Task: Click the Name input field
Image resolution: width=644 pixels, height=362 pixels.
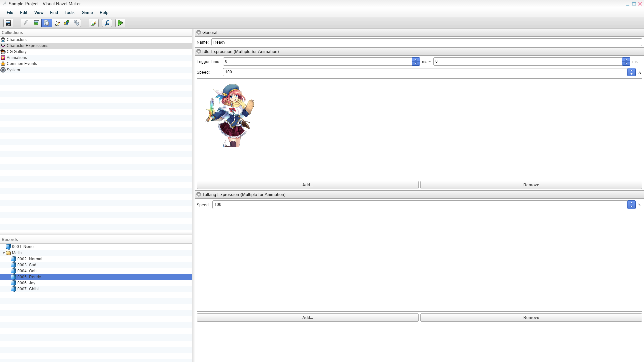Action: pos(426,42)
